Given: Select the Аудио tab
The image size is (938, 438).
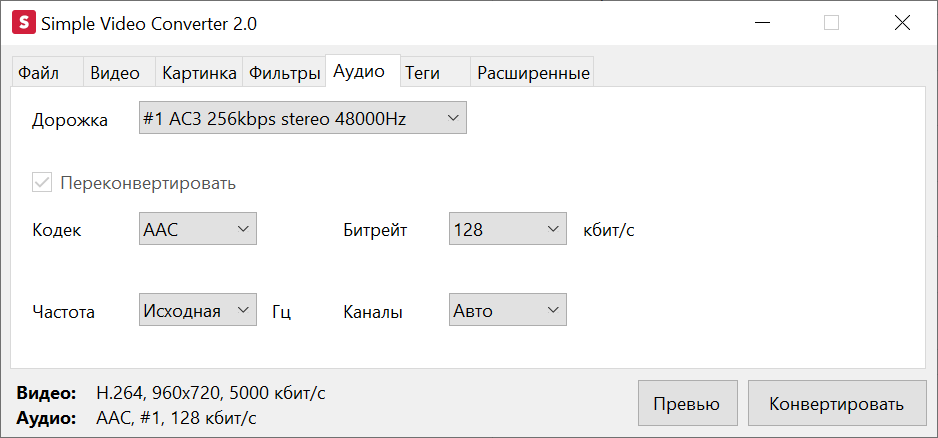Looking at the screenshot, I should pyautogui.click(x=363, y=71).
